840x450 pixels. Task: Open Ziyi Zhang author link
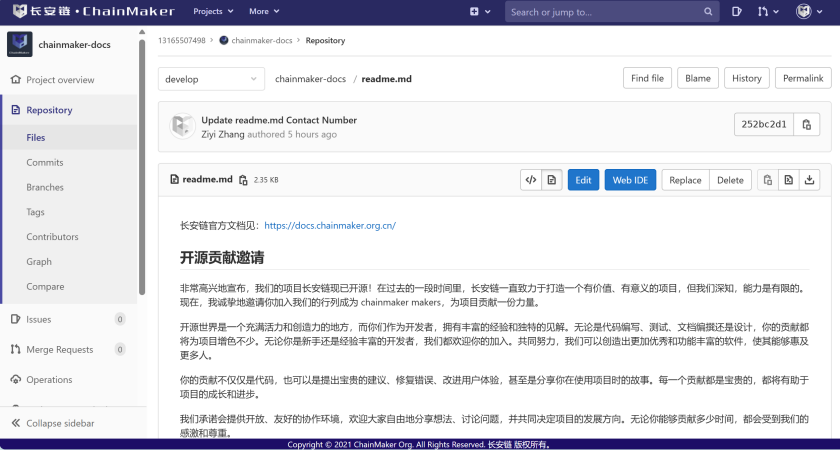click(x=223, y=134)
